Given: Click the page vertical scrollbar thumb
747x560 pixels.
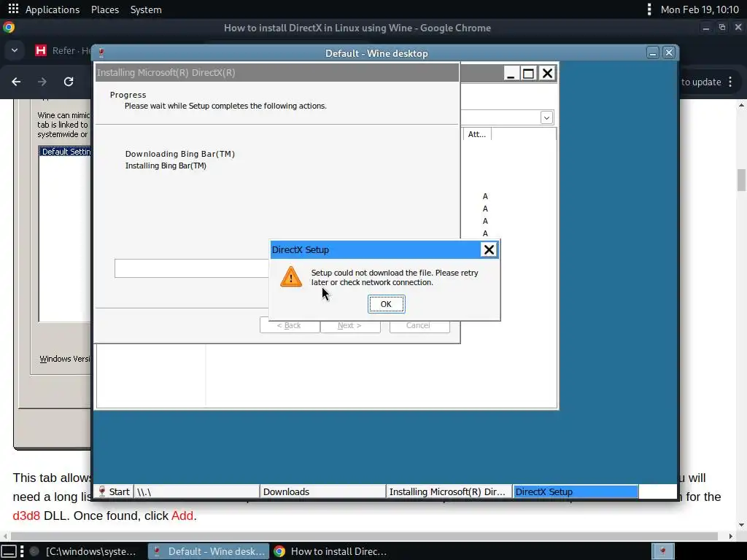Looking at the screenshot, I should pyautogui.click(x=741, y=180).
